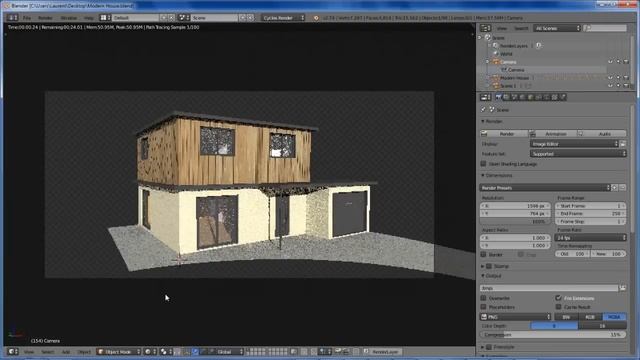Remove a render preset with the minus icon
This screenshot has width=640, height=360.
click(x=622, y=188)
